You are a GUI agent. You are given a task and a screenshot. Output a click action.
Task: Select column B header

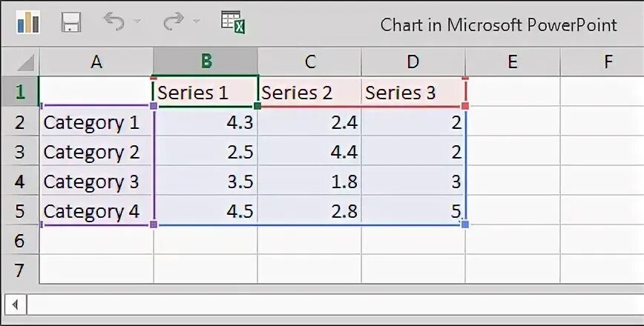(206, 62)
